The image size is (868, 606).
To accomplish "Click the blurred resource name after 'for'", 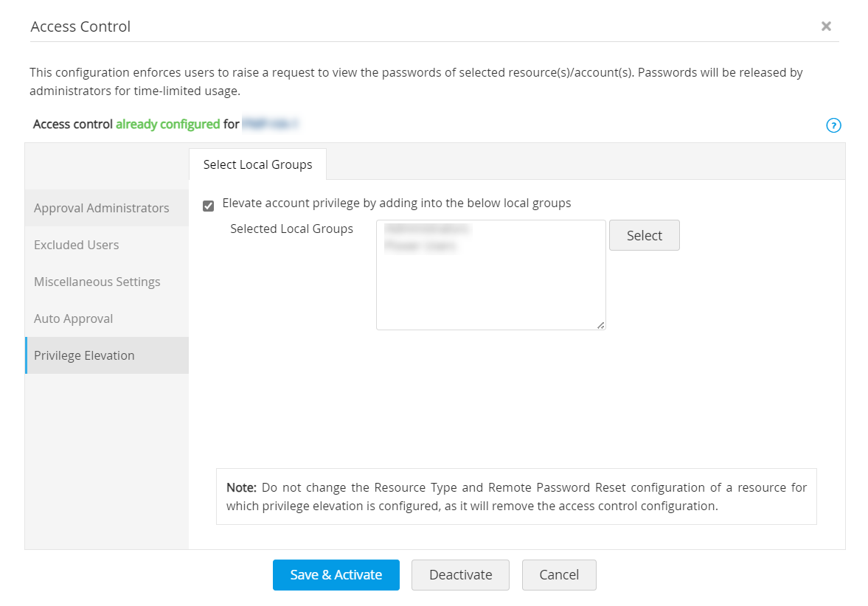I will pos(270,124).
